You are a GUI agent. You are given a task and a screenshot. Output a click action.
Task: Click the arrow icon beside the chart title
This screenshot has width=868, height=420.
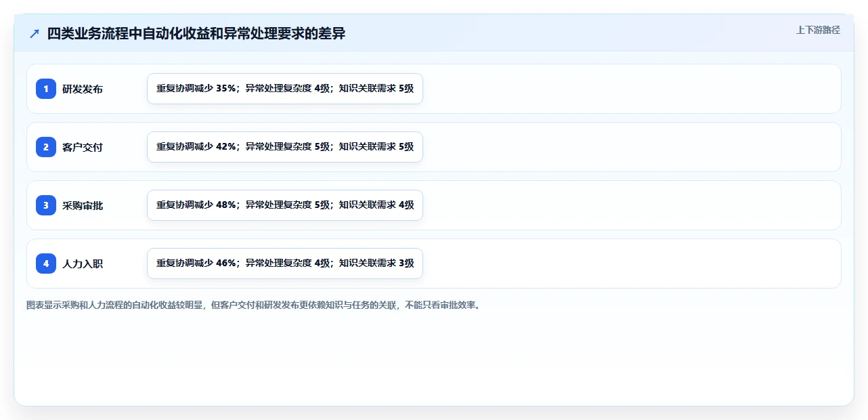pyautogui.click(x=35, y=33)
